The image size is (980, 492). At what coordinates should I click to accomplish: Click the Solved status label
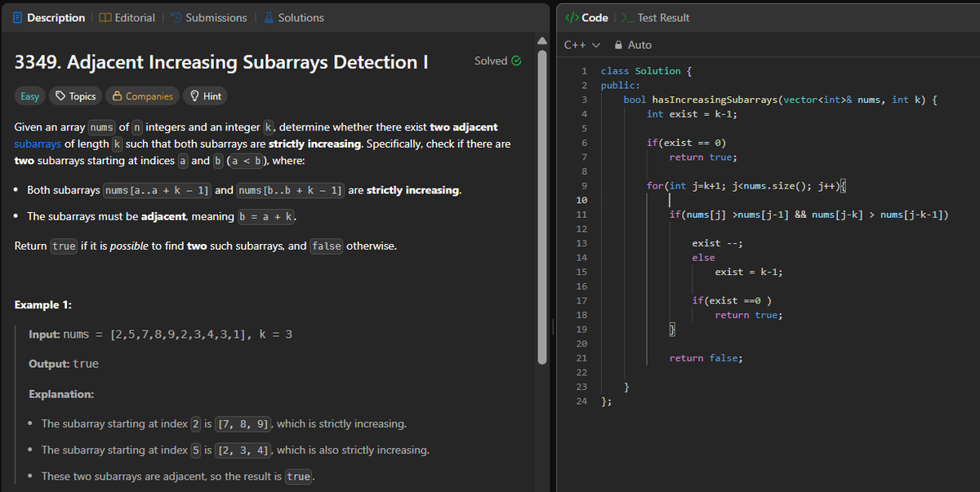coord(491,60)
